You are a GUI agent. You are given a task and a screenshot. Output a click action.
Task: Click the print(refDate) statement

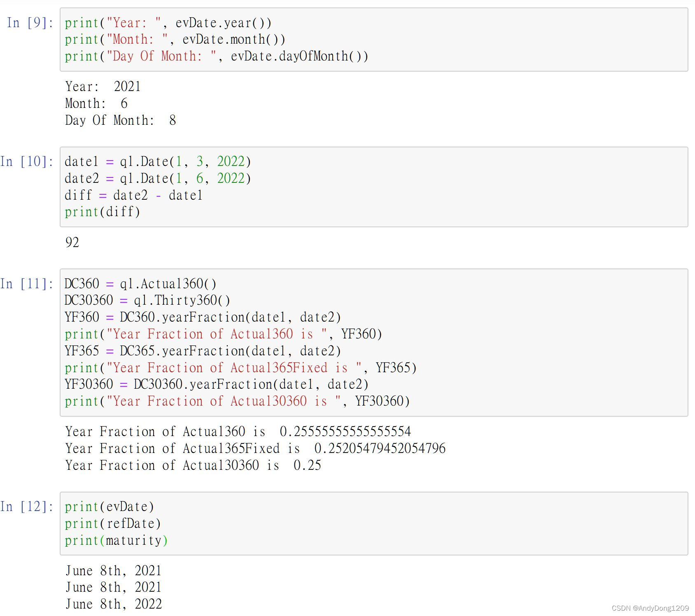[x=112, y=523]
